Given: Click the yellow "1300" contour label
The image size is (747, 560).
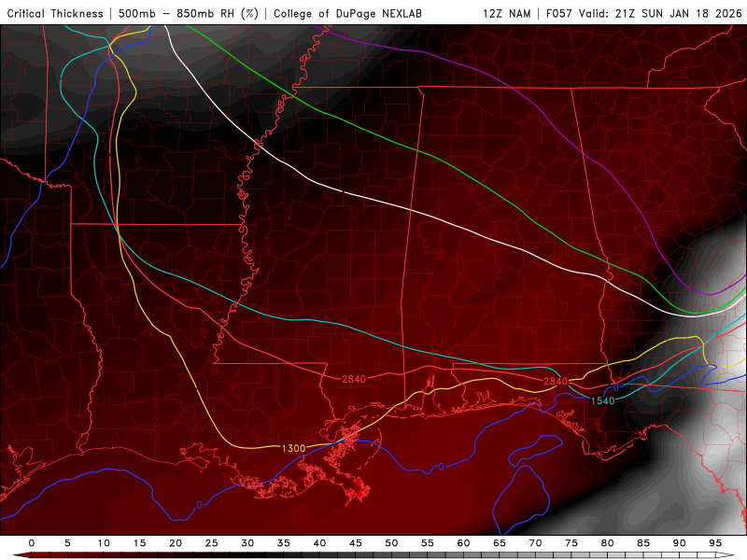Looking at the screenshot, I should click(293, 449).
